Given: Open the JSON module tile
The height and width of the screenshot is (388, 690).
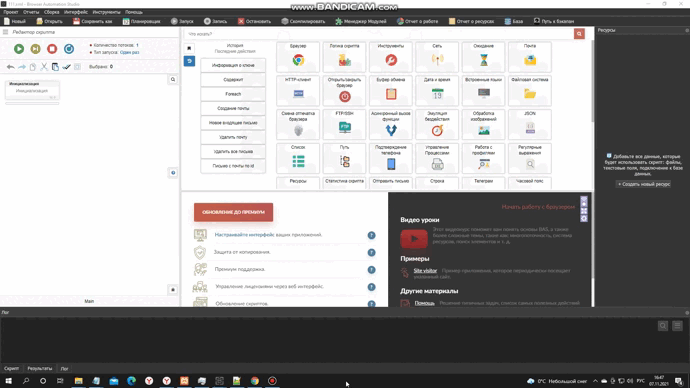Looking at the screenshot, I should coord(530,124).
